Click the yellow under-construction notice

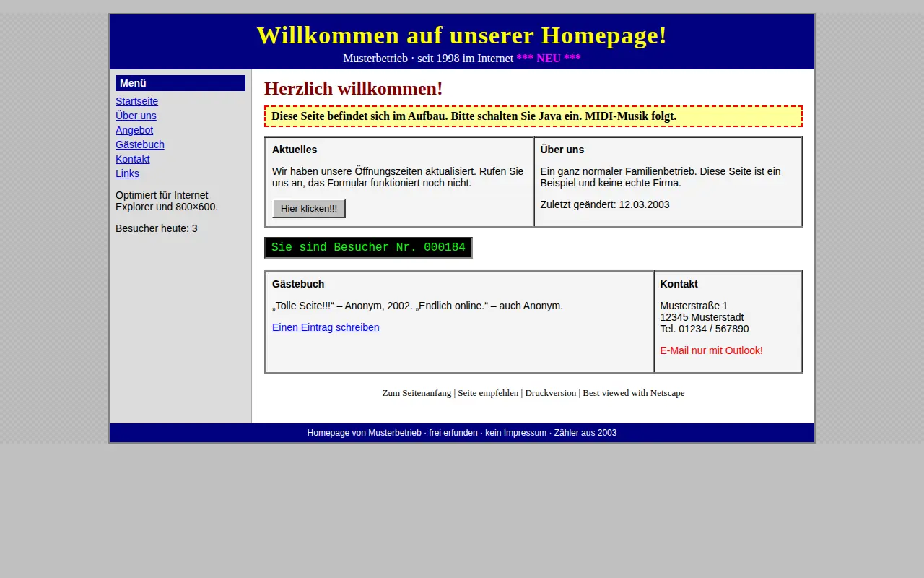(x=533, y=116)
